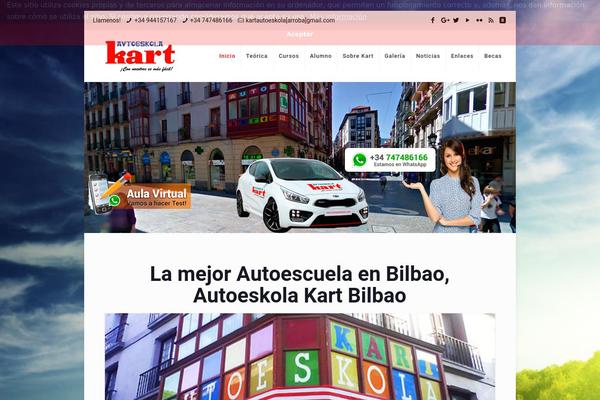Open the Sobre Kart menu item
This screenshot has height=400, width=600.
358,56
